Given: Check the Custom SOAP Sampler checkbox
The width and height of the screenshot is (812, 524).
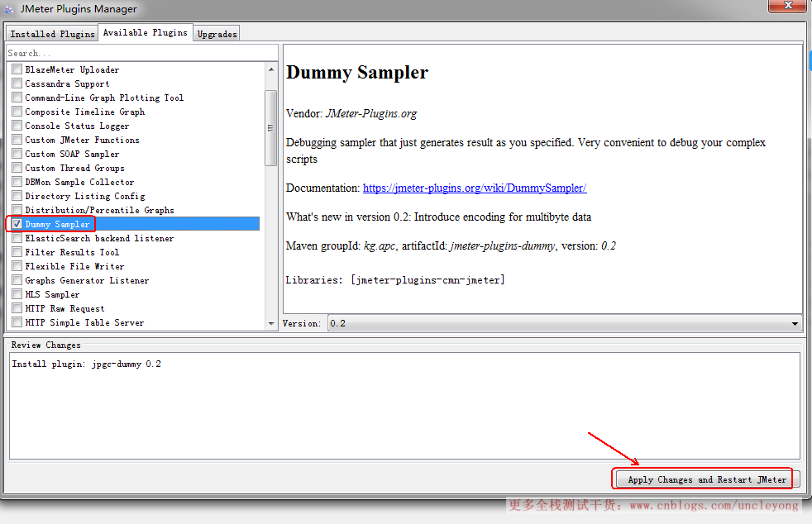Looking at the screenshot, I should 17,154.
